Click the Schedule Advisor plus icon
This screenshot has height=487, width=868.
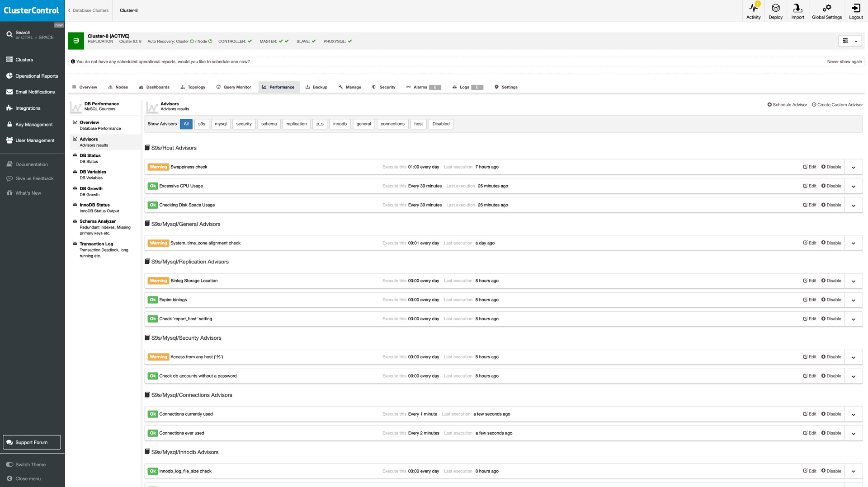tap(769, 105)
